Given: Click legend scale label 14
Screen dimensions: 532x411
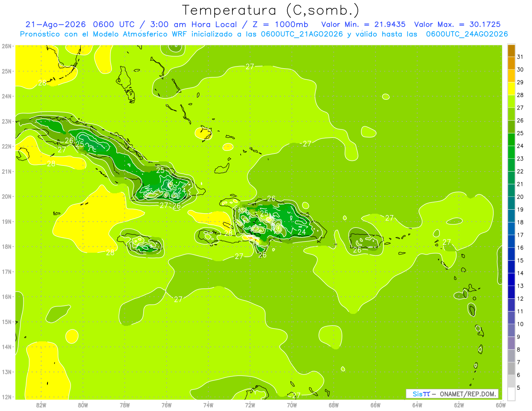Looking at the screenshot, I should point(520,273).
